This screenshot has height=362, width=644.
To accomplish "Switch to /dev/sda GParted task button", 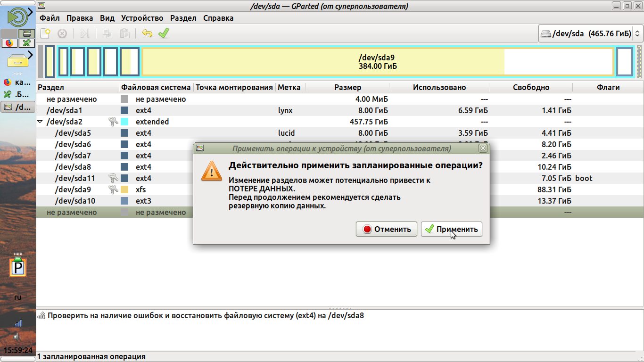I will pyautogui.click(x=18, y=107).
